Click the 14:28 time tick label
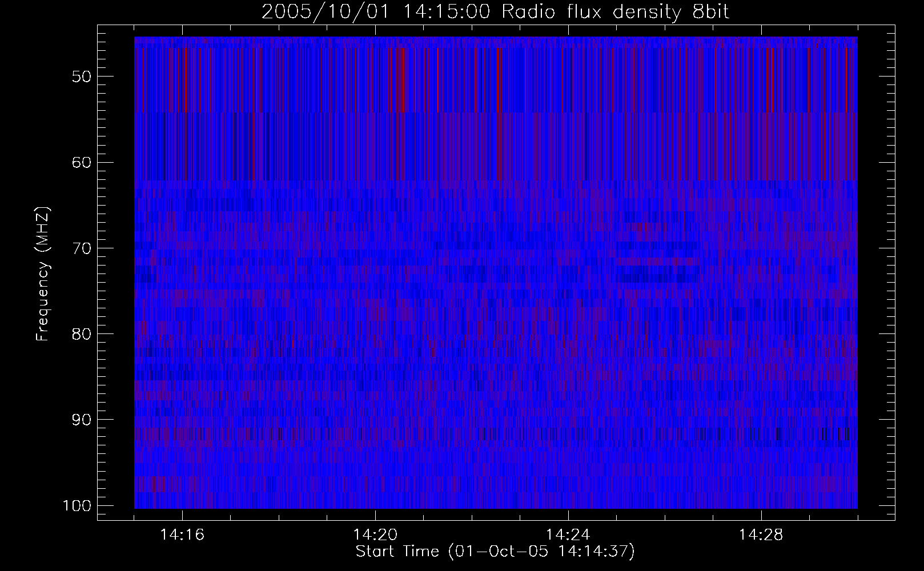The width and height of the screenshot is (924, 571). [x=761, y=535]
